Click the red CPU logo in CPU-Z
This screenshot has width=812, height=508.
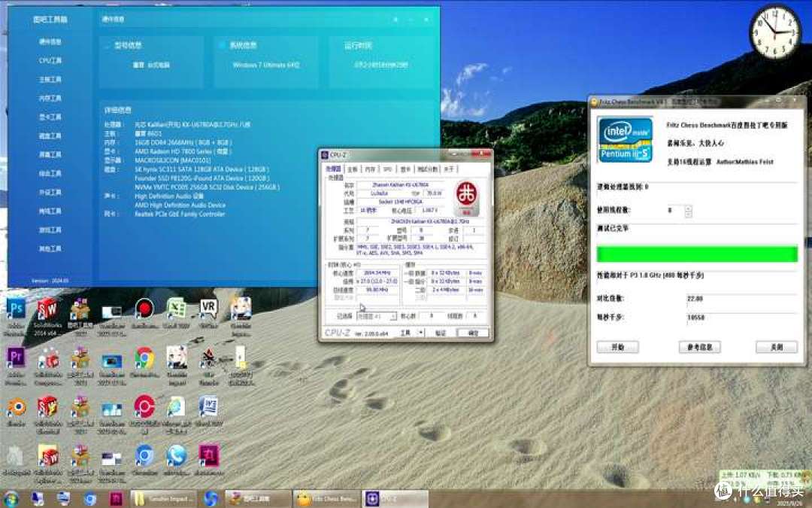[467, 198]
